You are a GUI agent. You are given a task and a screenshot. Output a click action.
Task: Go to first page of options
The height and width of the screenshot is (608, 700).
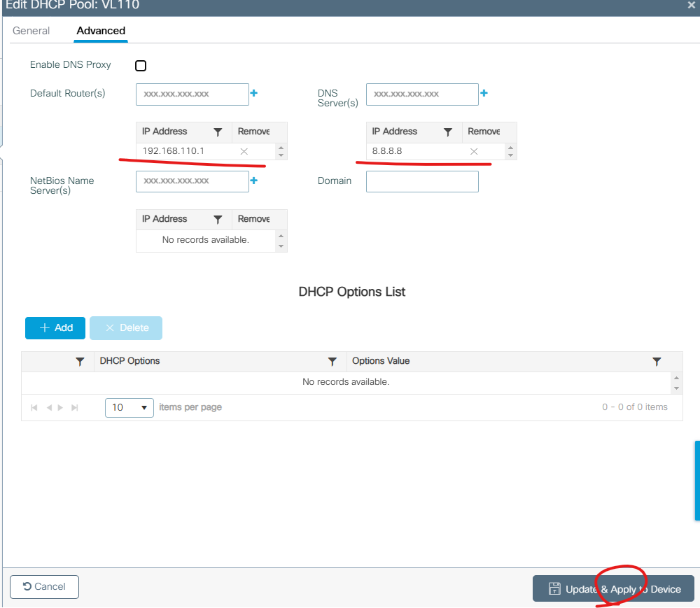34,408
